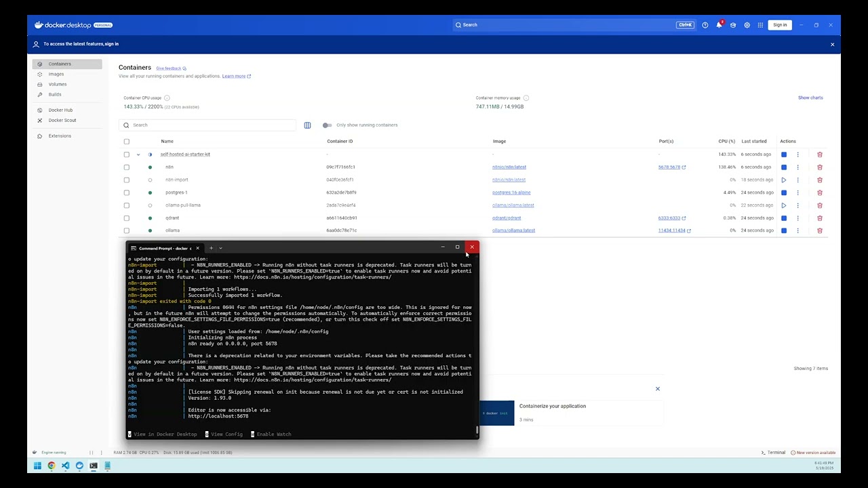Open the qdrant/qdrant image link
Screen dimensions: 868x488
pos(507,218)
